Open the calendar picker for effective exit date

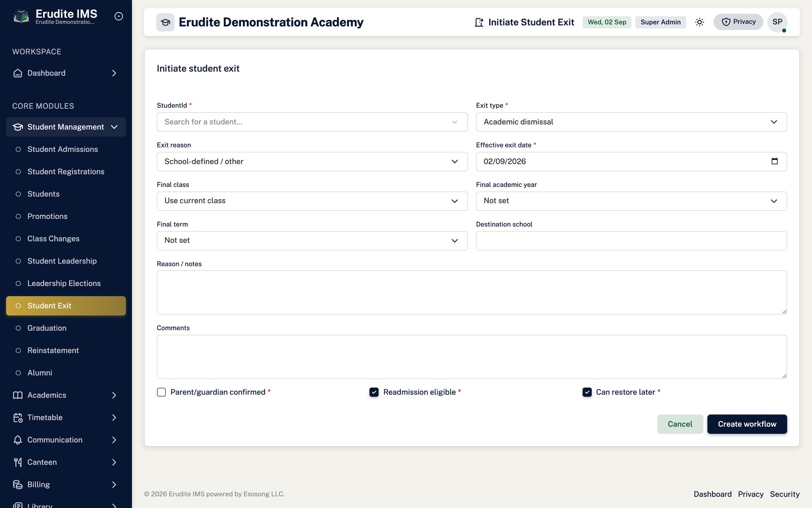click(x=774, y=162)
